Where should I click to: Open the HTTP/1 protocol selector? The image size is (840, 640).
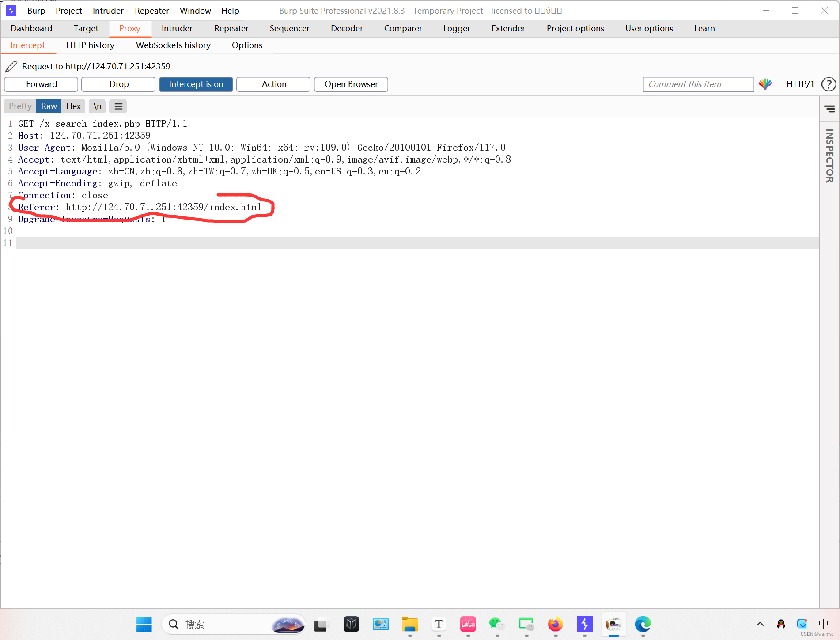[x=800, y=84]
